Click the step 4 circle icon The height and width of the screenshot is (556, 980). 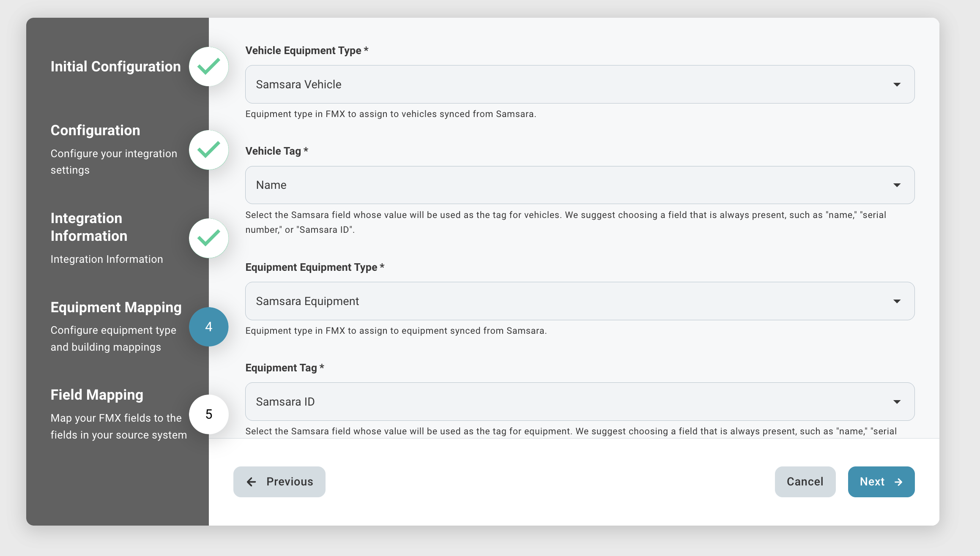[x=208, y=327]
